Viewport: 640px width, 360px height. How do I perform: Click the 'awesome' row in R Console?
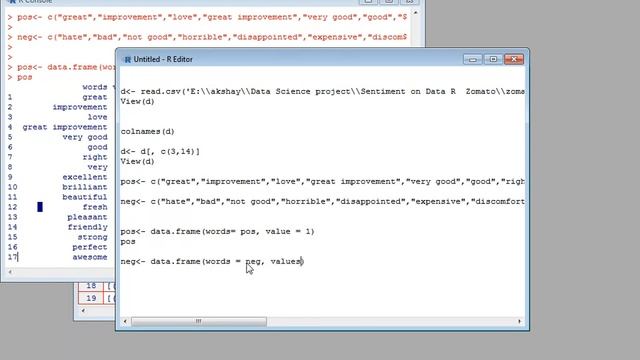[x=58, y=257]
